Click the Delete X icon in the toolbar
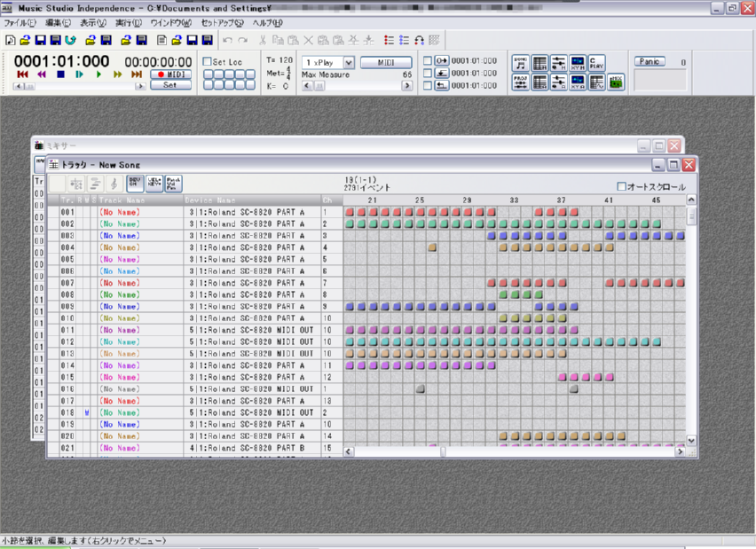 (308, 41)
